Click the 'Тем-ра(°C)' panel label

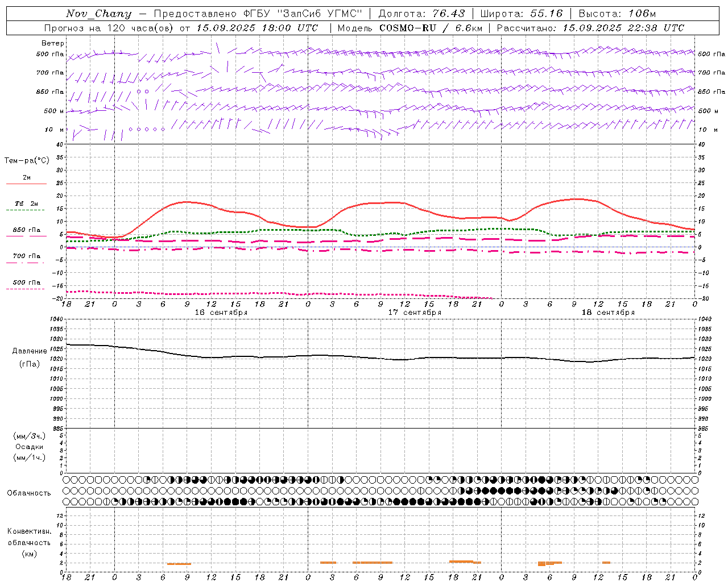[27, 161]
